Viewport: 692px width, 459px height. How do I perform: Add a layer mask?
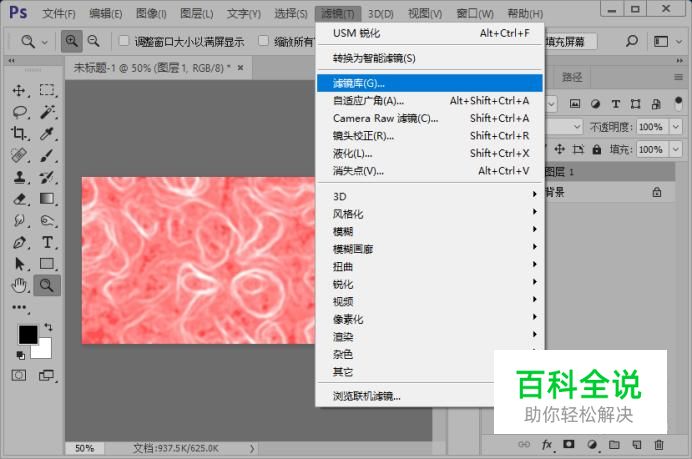tap(568, 444)
